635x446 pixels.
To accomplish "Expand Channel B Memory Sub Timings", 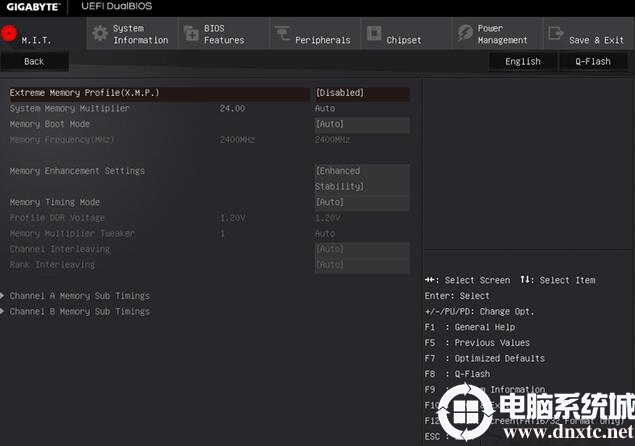I will 79,312.
